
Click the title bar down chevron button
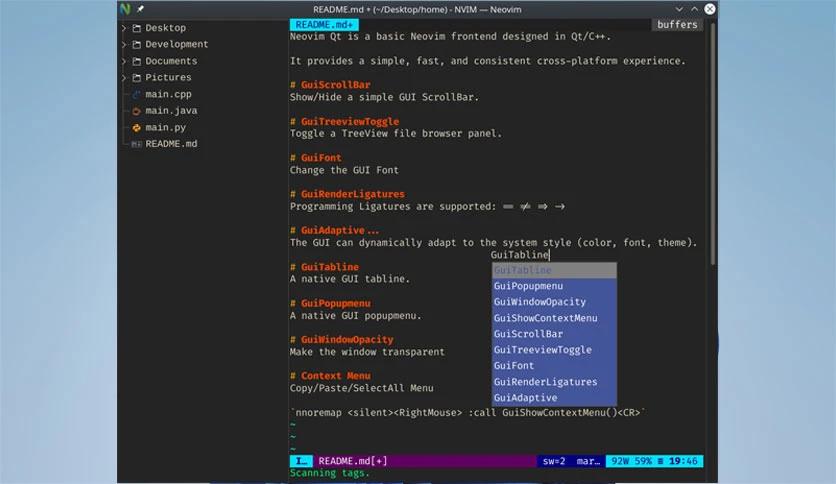(x=679, y=9)
